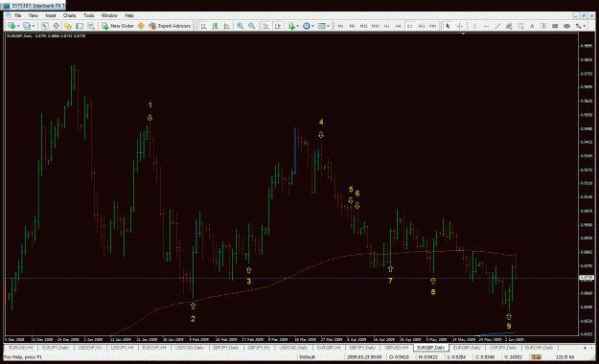Switch to USDJPY,H4 chart tab
Viewport: 599px width, 364px height.
click(123, 348)
